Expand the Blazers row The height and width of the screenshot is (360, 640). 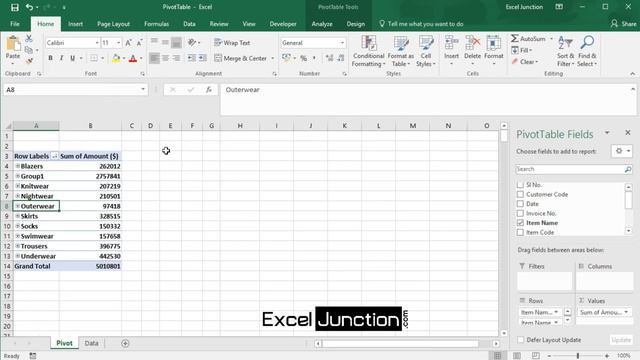(18, 166)
